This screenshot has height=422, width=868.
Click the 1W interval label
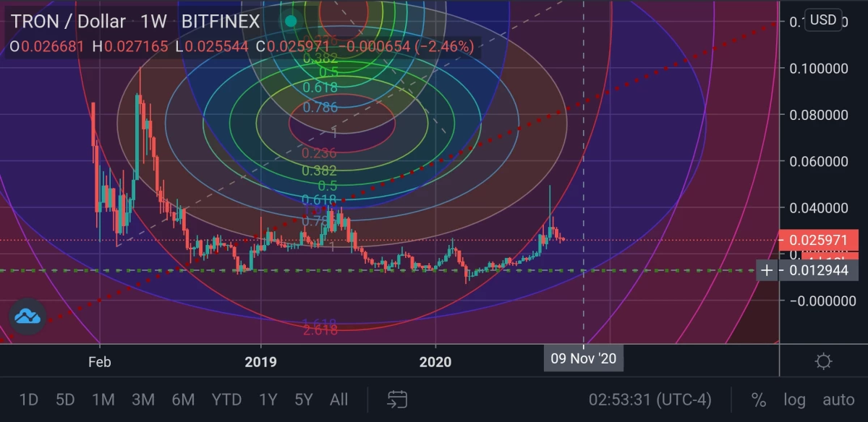(153, 21)
